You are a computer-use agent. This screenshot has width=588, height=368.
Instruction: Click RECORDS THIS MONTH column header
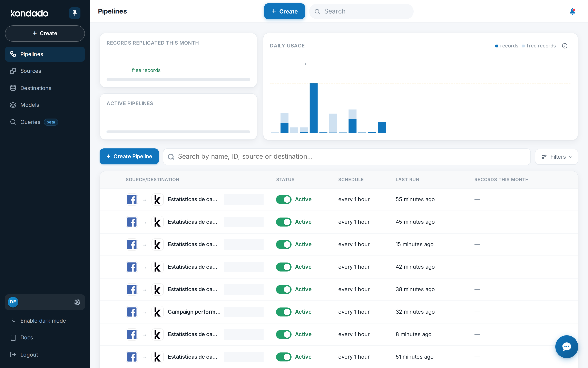(x=501, y=180)
